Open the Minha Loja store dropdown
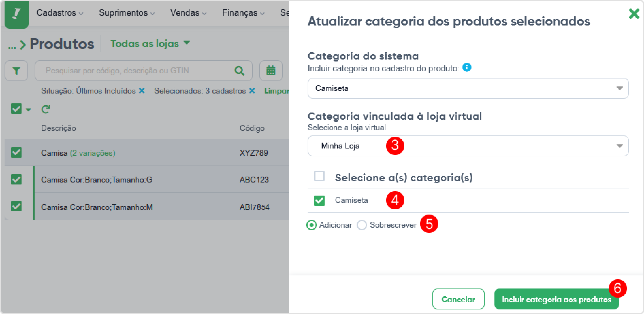644x314 pixels. click(x=468, y=146)
